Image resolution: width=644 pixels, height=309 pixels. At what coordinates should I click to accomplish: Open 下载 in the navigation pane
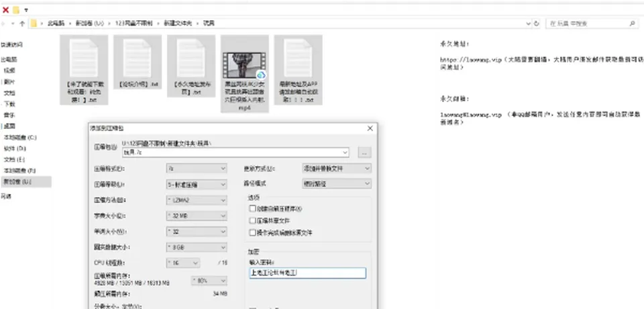(x=9, y=104)
